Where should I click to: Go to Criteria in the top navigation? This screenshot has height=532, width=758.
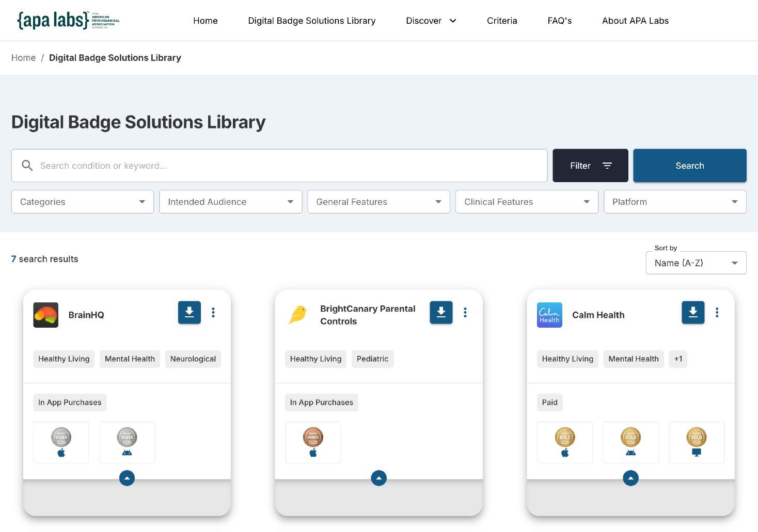pyautogui.click(x=502, y=21)
